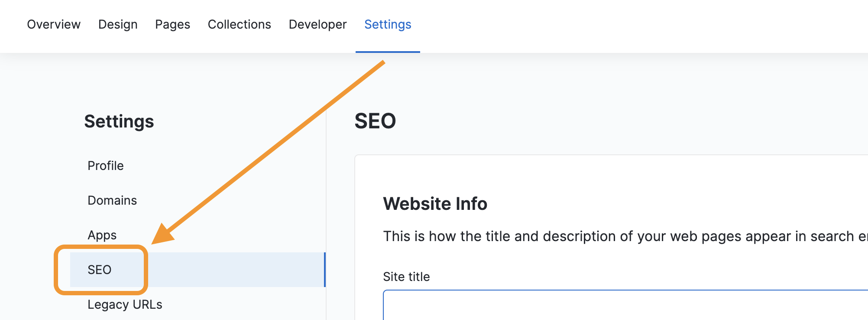868x320 pixels.
Task: Click the active Settings tab
Action: 388,25
